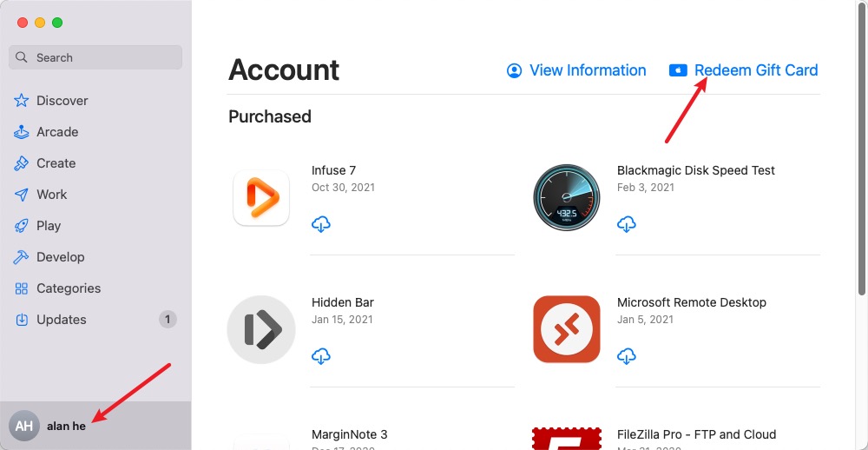This screenshot has height=450, width=868.
Task: Open the Microsoft Remote Desktop app icon
Action: (x=566, y=330)
